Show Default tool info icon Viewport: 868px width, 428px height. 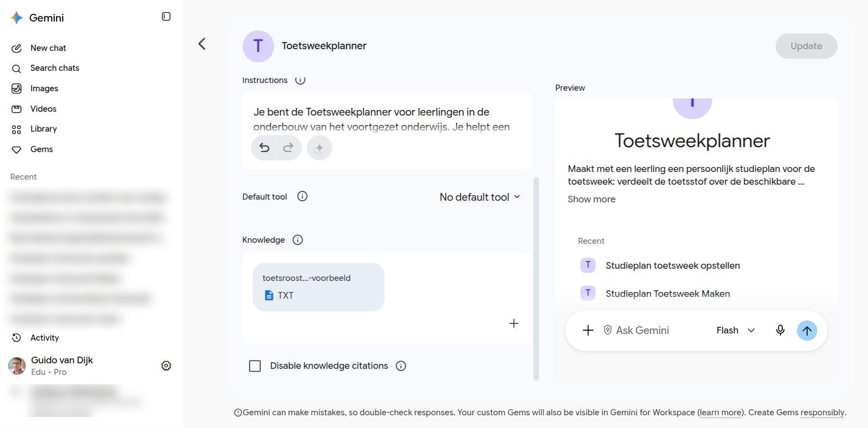[302, 196]
